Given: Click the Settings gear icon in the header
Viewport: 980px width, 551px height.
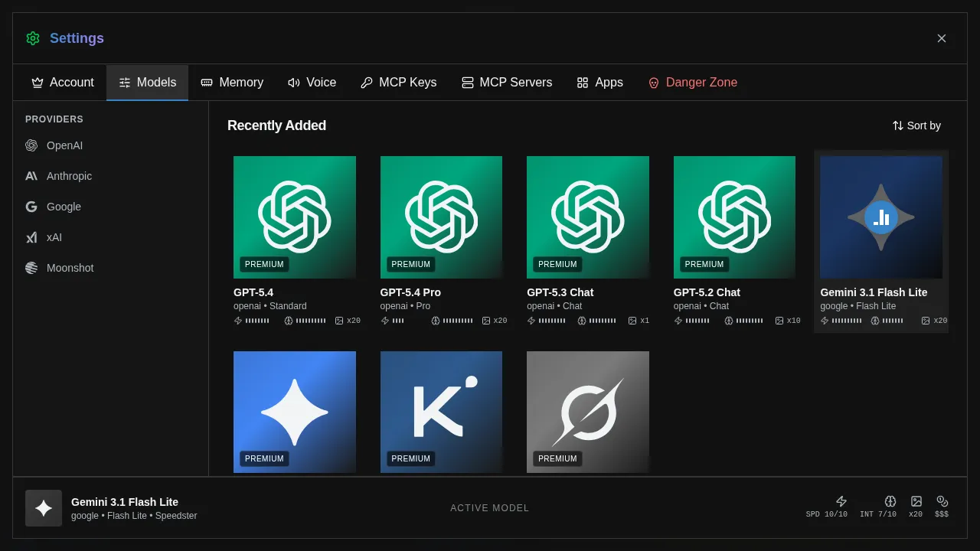Looking at the screenshot, I should (33, 38).
